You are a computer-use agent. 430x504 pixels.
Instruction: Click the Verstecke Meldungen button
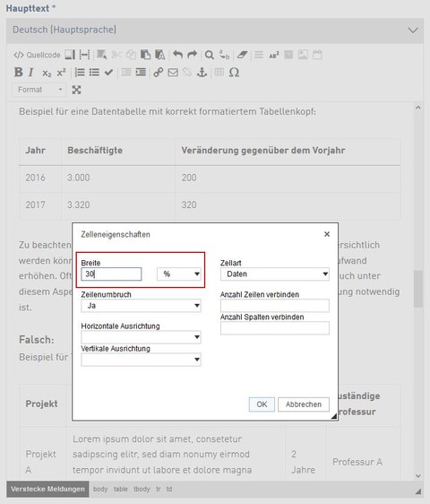(47, 489)
